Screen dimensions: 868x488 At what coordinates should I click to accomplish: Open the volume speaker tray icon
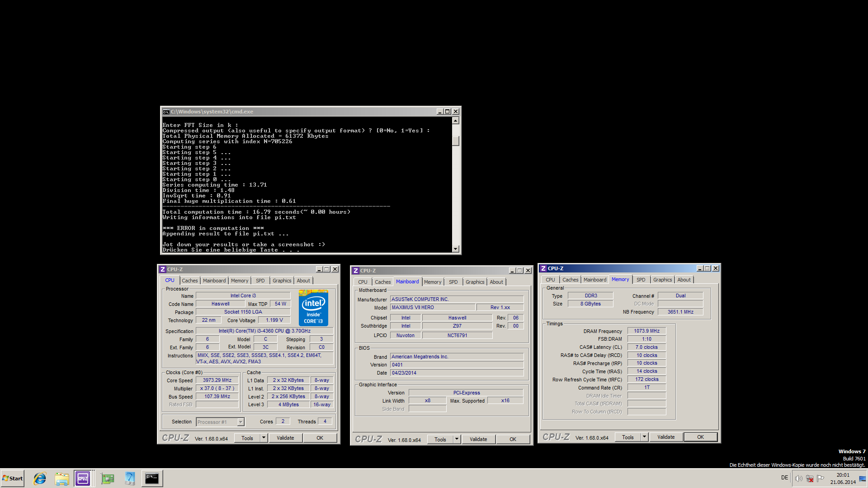[x=798, y=479]
